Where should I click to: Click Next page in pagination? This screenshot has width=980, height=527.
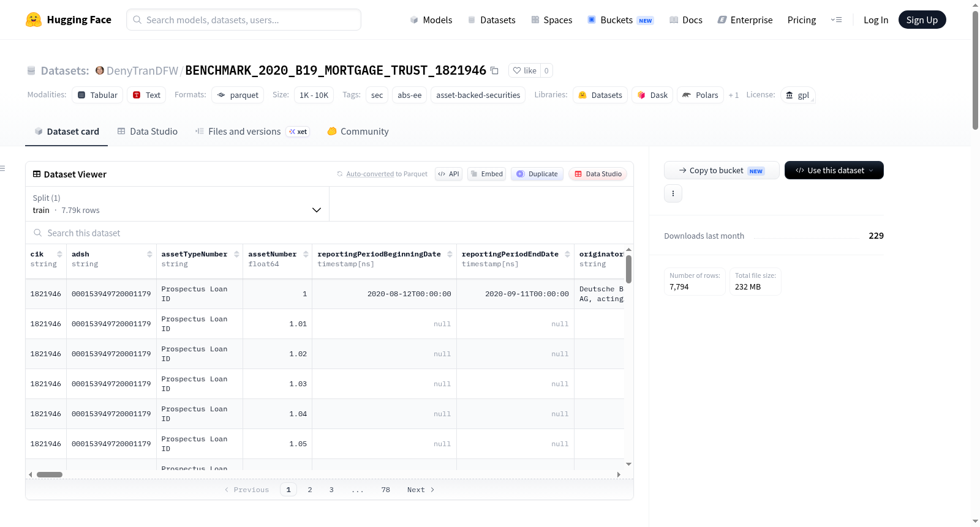(421, 490)
